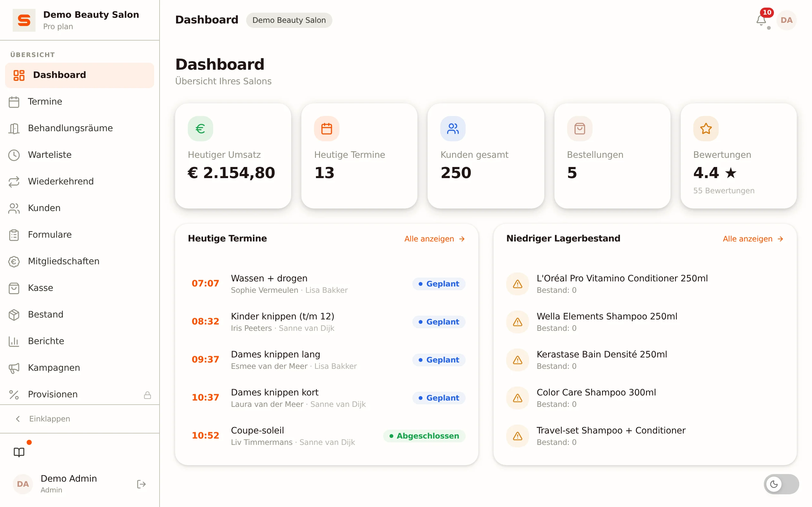
Task: Click the euro icon on Heutiger Umsatz card
Action: tap(200, 128)
